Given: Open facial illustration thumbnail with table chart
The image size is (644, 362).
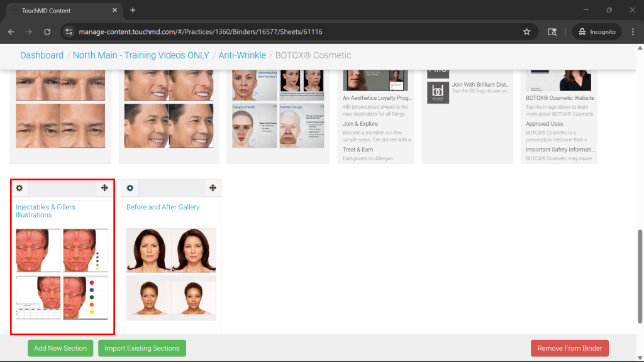Looking at the screenshot, I should pyautogui.click(x=38, y=297).
